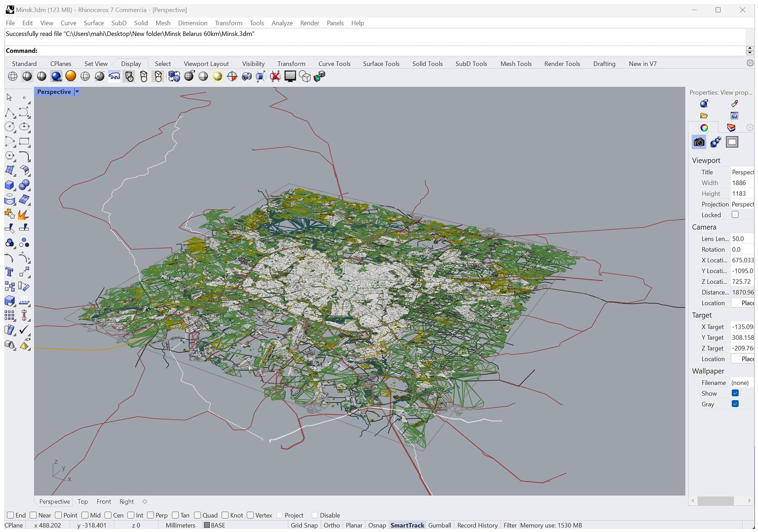Choose the Box solid tool
This screenshot has height=532, width=758.
pyautogui.click(x=10, y=185)
